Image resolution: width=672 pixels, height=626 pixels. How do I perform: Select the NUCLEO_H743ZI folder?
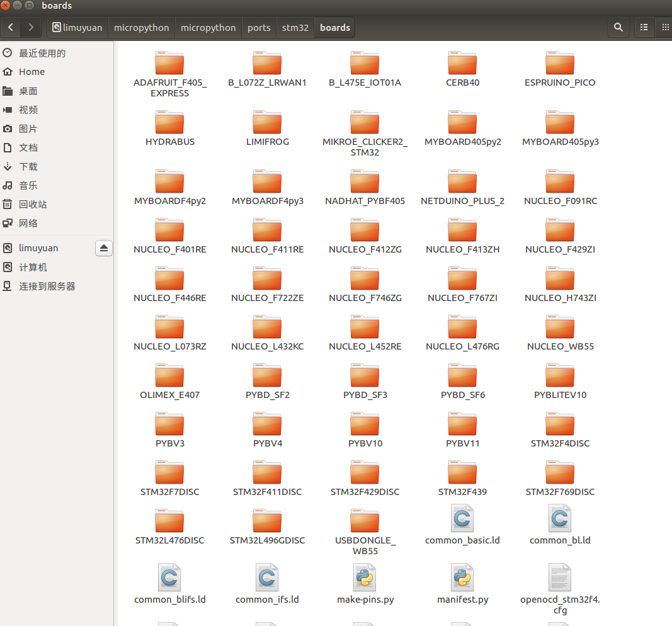[x=560, y=285]
